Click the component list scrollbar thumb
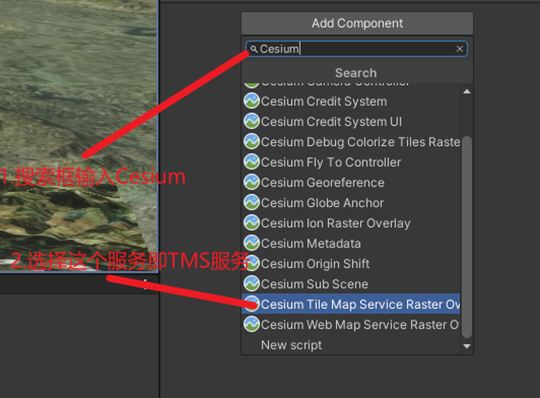This screenshot has height=398, width=540. click(467, 237)
